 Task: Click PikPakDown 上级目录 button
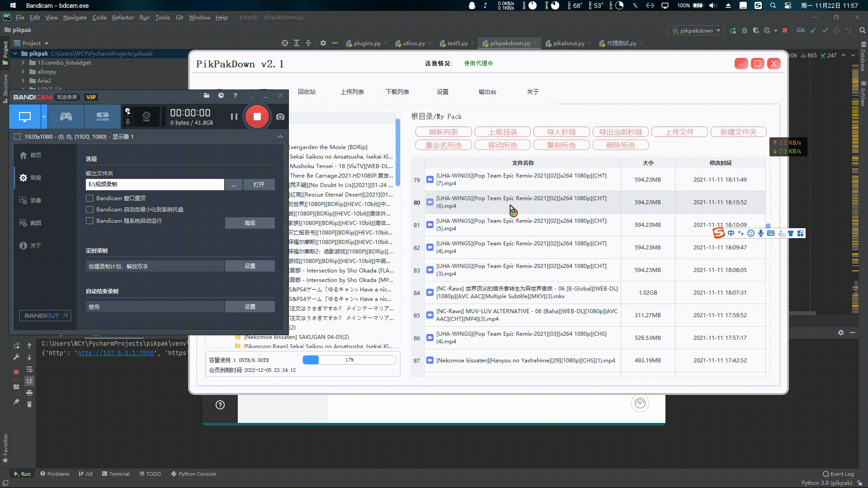503,132
